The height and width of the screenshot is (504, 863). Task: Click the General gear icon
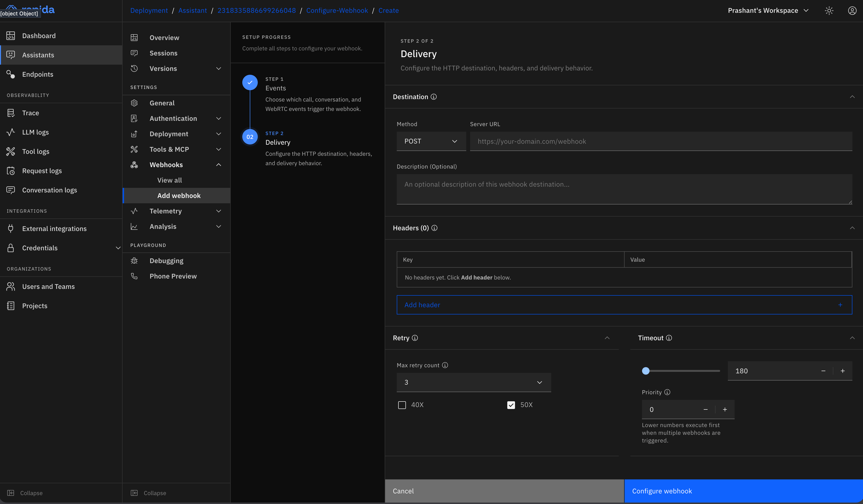click(x=134, y=103)
